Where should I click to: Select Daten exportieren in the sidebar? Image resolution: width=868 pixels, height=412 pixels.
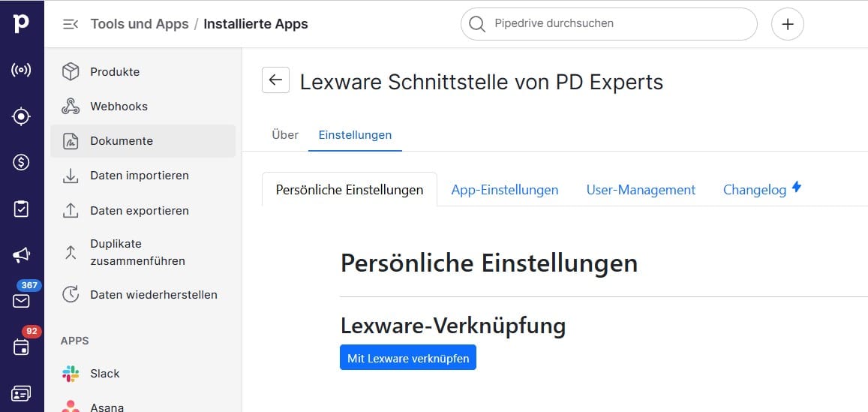coord(143,210)
